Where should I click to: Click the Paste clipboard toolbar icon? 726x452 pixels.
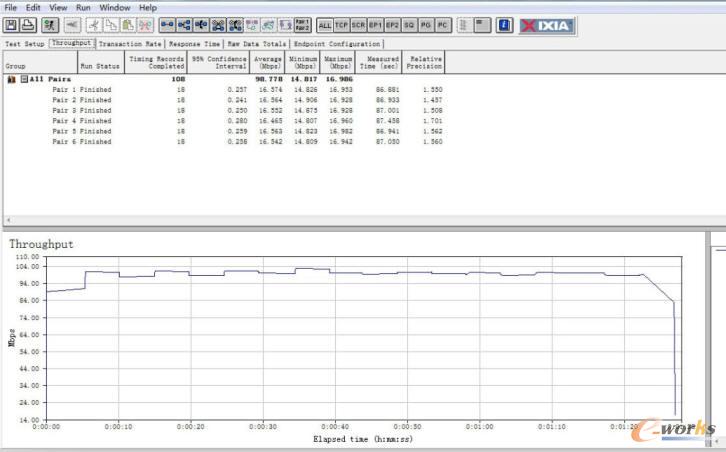(128, 24)
